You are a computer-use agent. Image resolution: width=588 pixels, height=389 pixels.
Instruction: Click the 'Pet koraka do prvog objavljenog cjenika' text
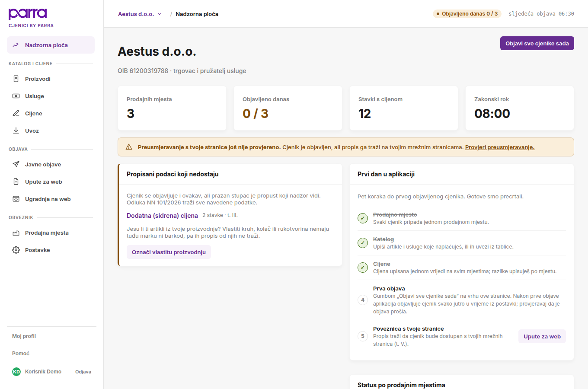pos(410,197)
